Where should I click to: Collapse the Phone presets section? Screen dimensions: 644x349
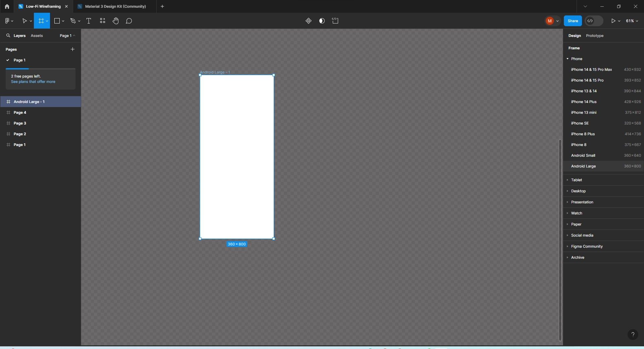(568, 59)
